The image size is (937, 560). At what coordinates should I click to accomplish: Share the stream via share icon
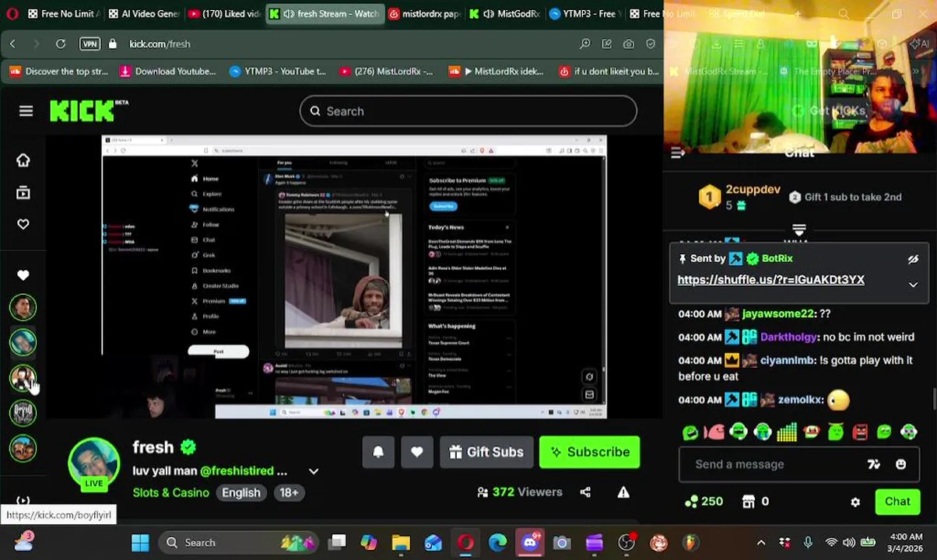coord(585,492)
